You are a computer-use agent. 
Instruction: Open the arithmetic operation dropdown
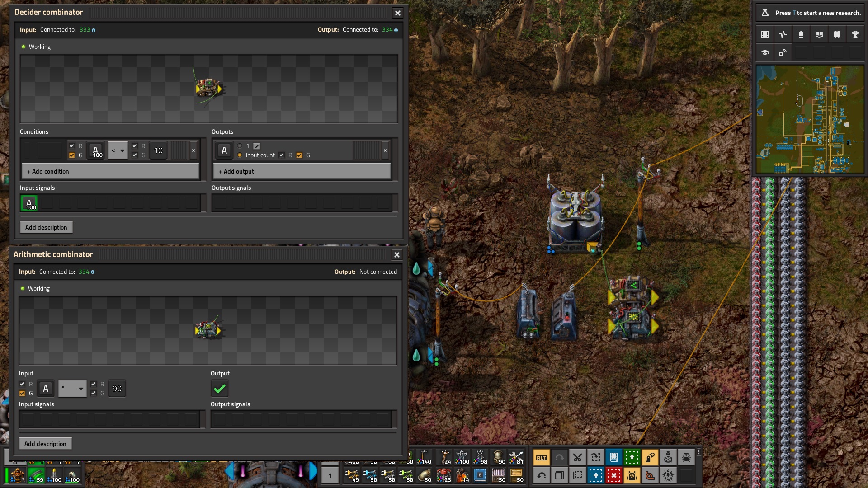[x=72, y=389]
